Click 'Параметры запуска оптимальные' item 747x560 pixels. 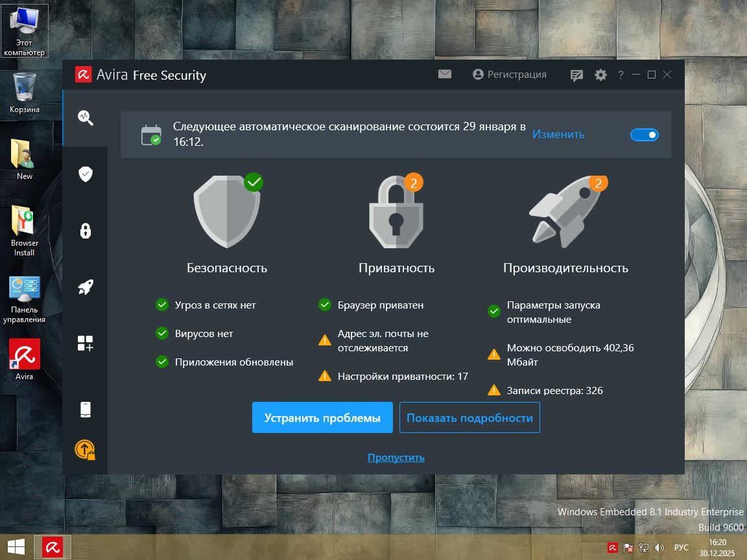[544, 312]
